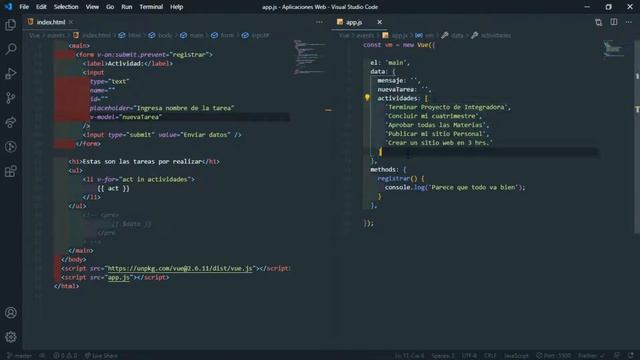
Task: Click the Open Changes icon beside app.js tab
Action: (598, 22)
